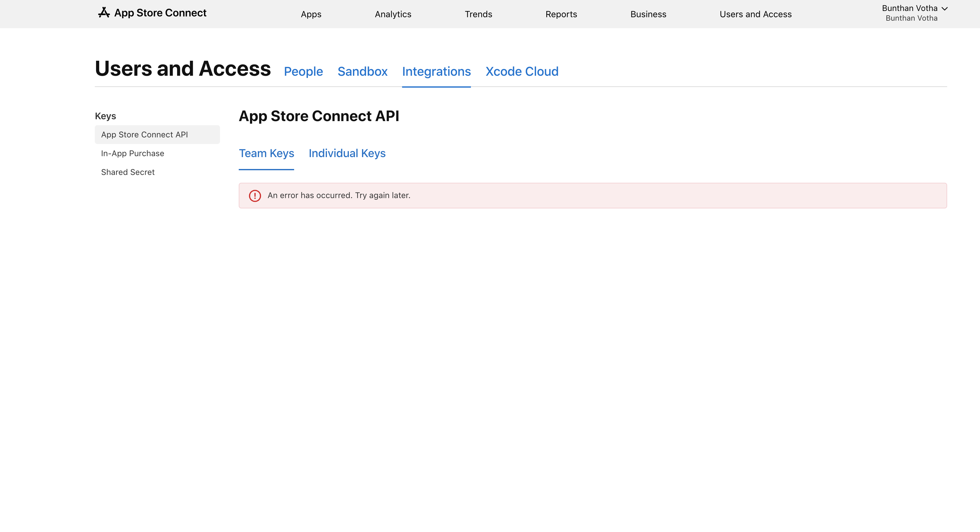
Task: Click the error message banner
Action: pos(592,196)
